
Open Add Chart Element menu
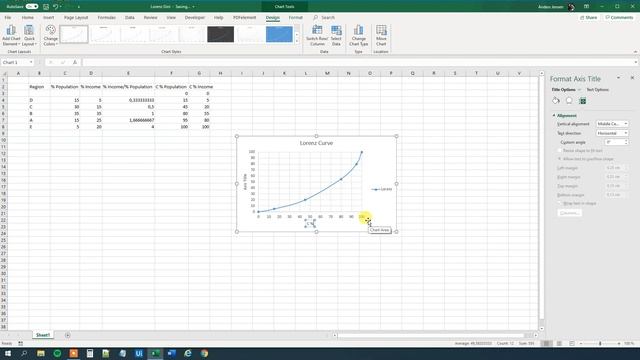coord(11,36)
